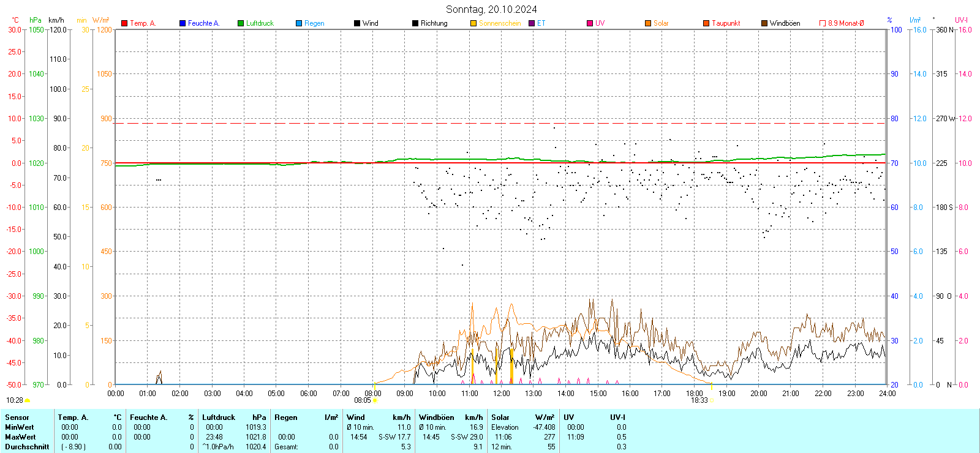The width and height of the screenshot is (980, 453).
Task: Click the yellow Sonnenschein legend square
Action: [473, 23]
